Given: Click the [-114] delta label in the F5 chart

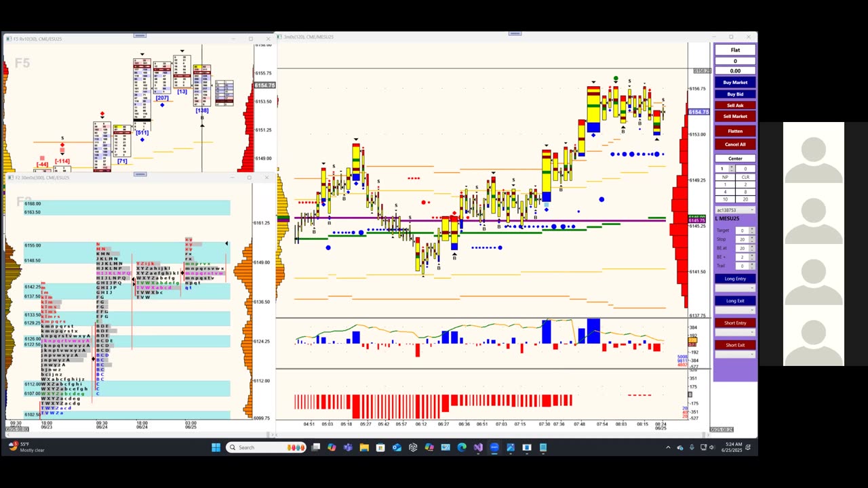Looking at the screenshot, I should (62, 161).
